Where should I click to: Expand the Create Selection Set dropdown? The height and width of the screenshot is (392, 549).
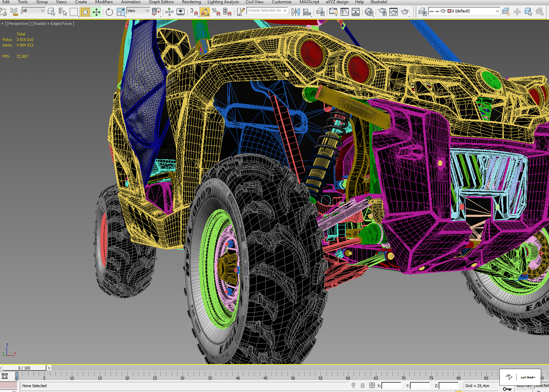click(285, 10)
